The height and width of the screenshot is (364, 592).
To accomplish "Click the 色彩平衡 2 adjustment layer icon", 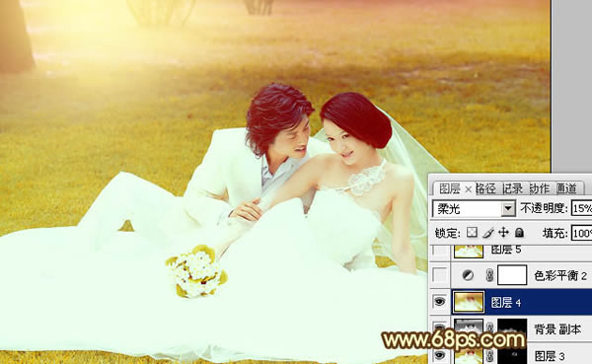I will (x=468, y=275).
